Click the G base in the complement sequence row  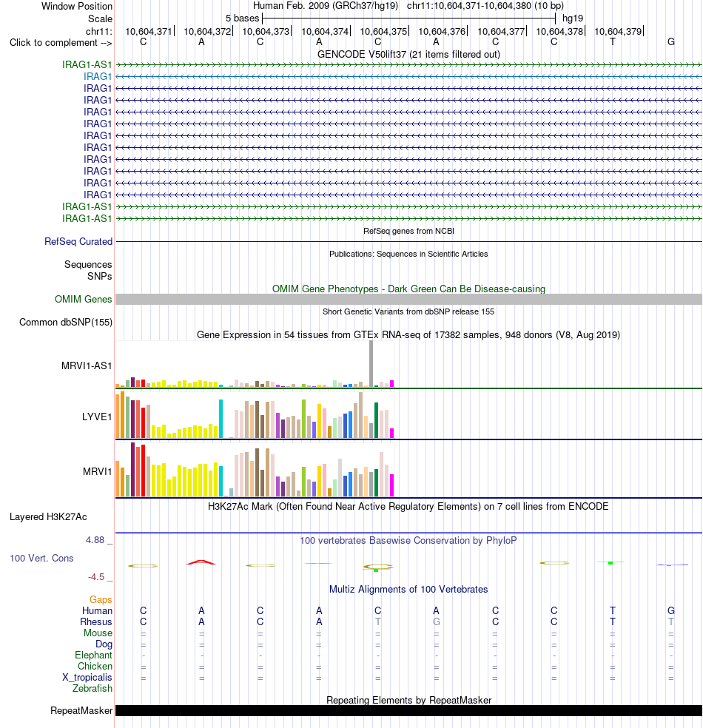pos(671,41)
